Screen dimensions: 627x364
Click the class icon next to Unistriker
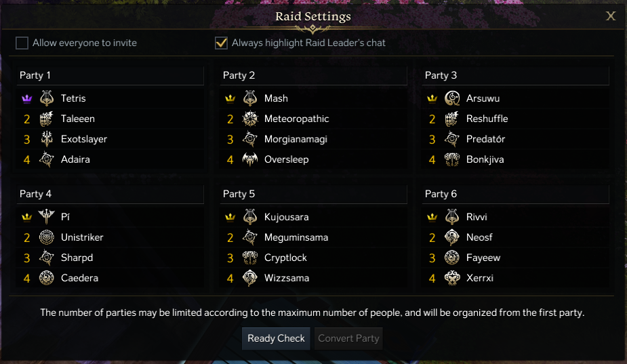coord(47,237)
